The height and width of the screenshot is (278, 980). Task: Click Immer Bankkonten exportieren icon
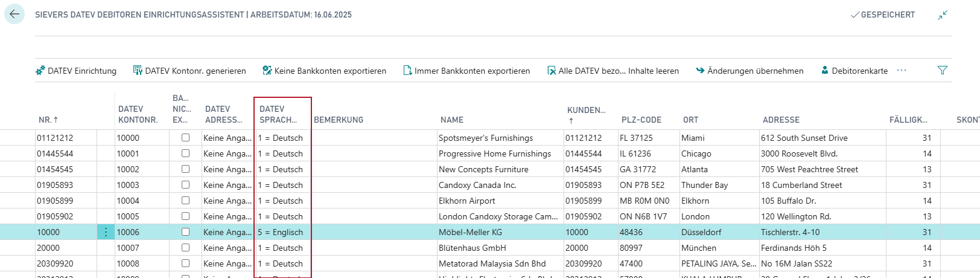pyautogui.click(x=407, y=71)
